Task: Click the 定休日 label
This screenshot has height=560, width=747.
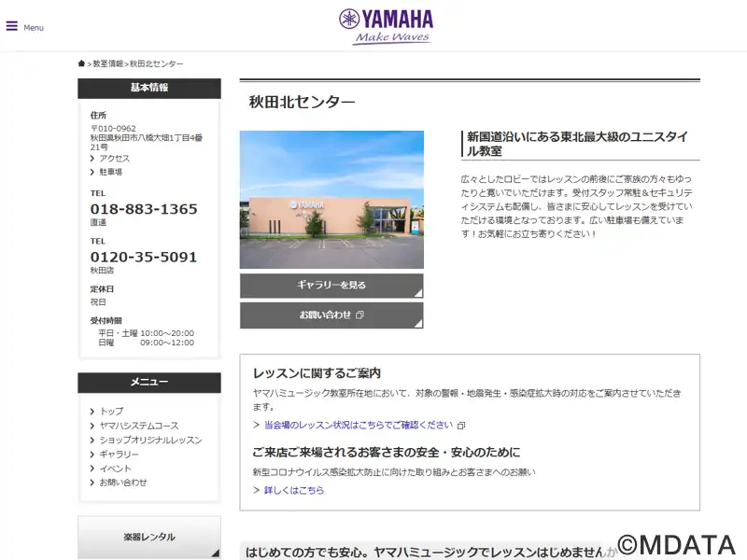Action: (103, 289)
